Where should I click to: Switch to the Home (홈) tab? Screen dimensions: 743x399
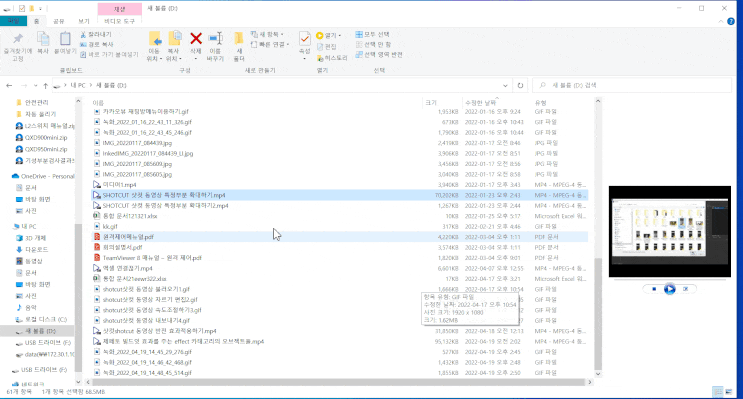pos(36,21)
